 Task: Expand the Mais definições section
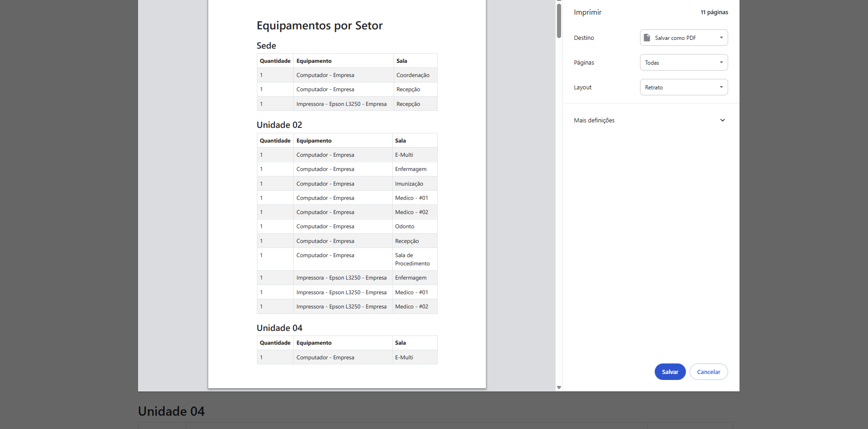click(594, 120)
